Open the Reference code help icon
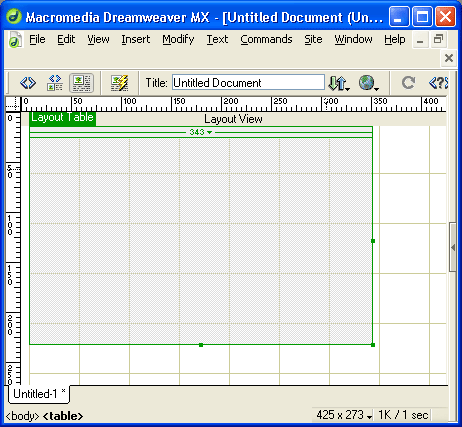The image size is (462, 427). [x=438, y=83]
